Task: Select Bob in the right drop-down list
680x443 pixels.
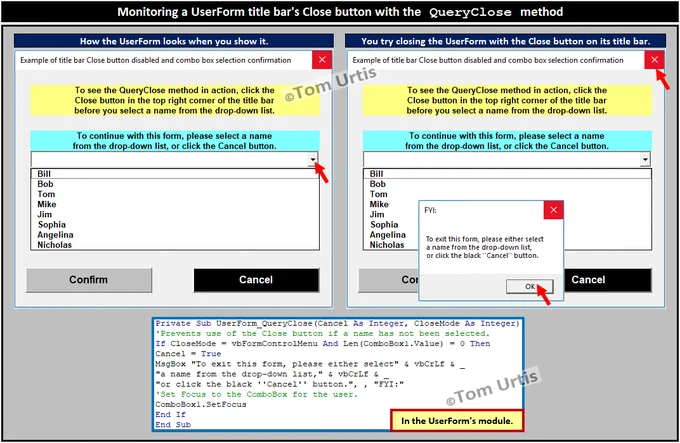Action: pos(507,184)
